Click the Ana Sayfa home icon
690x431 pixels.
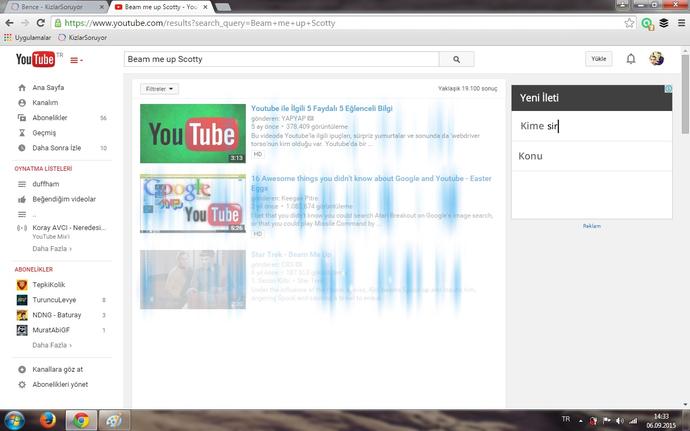(22, 88)
